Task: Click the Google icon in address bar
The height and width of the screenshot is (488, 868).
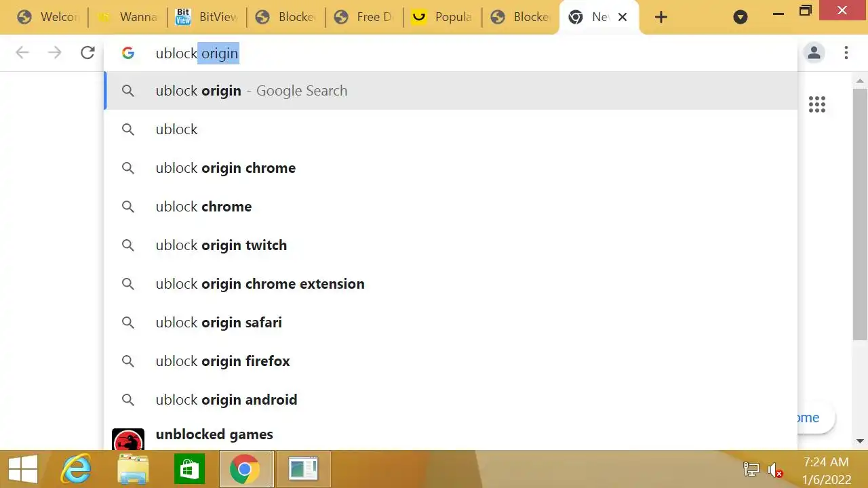Action: (x=128, y=53)
